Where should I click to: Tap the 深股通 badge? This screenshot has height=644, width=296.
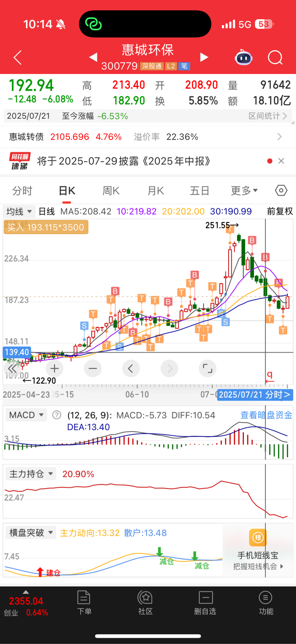pyautogui.click(x=151, y=66)
